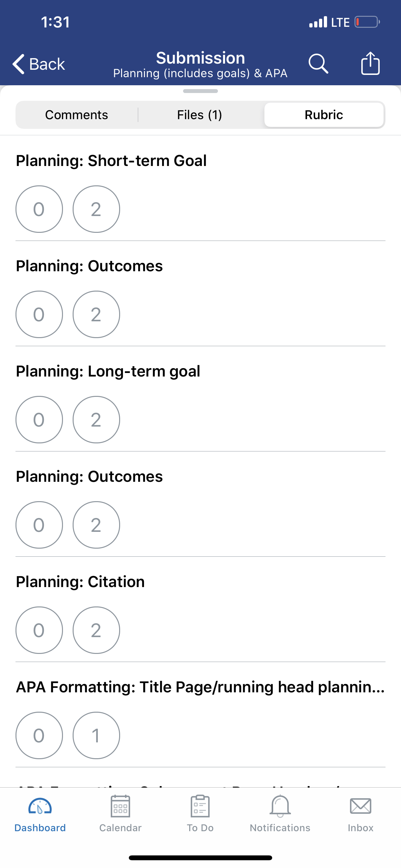Tap the search magnifier icon

pyautogui.click(x=318, y=63)
